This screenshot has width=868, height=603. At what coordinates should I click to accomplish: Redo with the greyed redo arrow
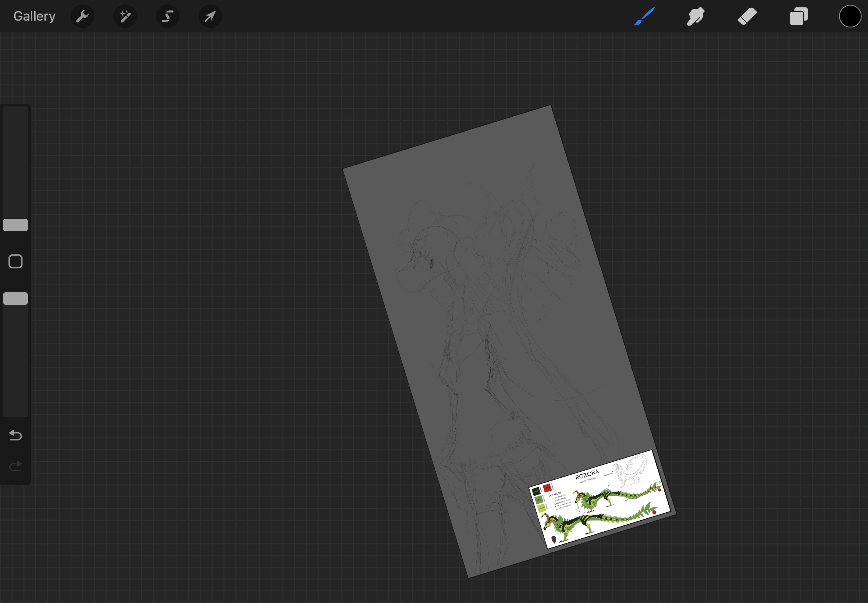(x=15, y=467)
